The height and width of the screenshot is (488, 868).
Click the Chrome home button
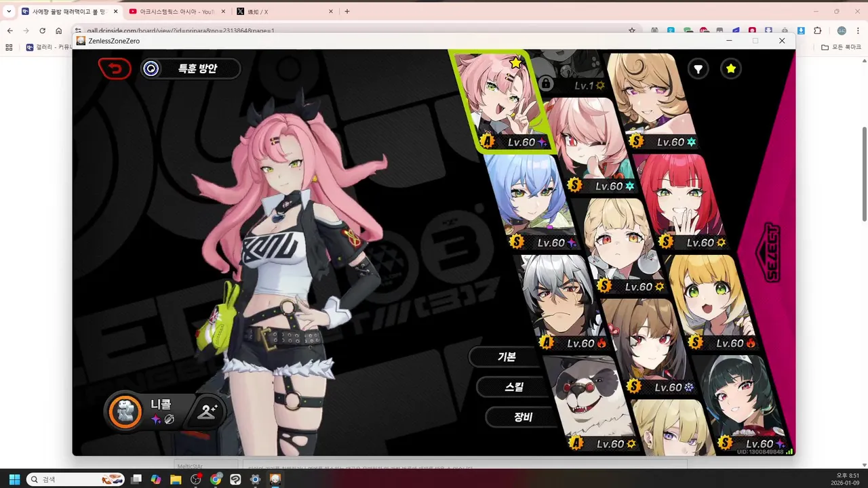click(59, 30)
